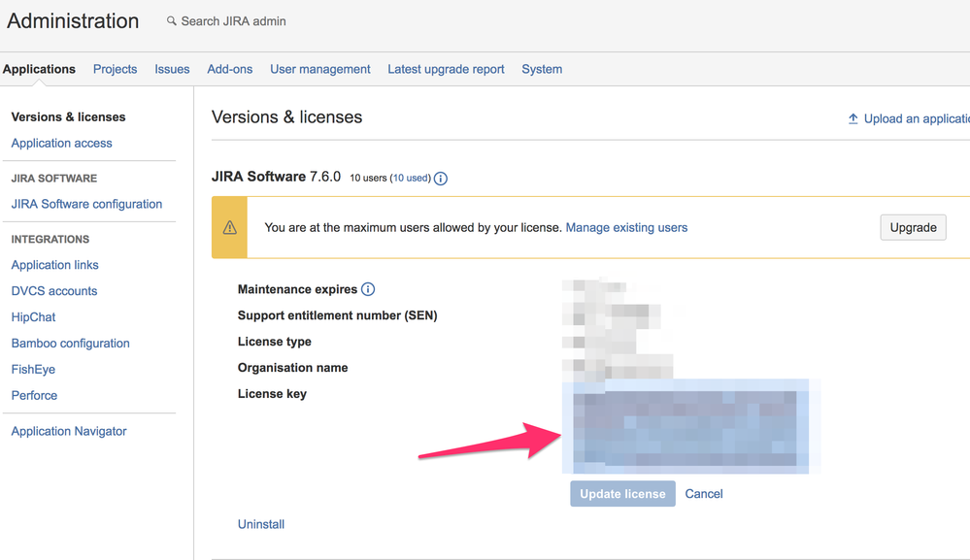Open Latest upgrade report tab
Image resolution: width=970 pixels, height=560 pixels.
[x=446, y=69]
